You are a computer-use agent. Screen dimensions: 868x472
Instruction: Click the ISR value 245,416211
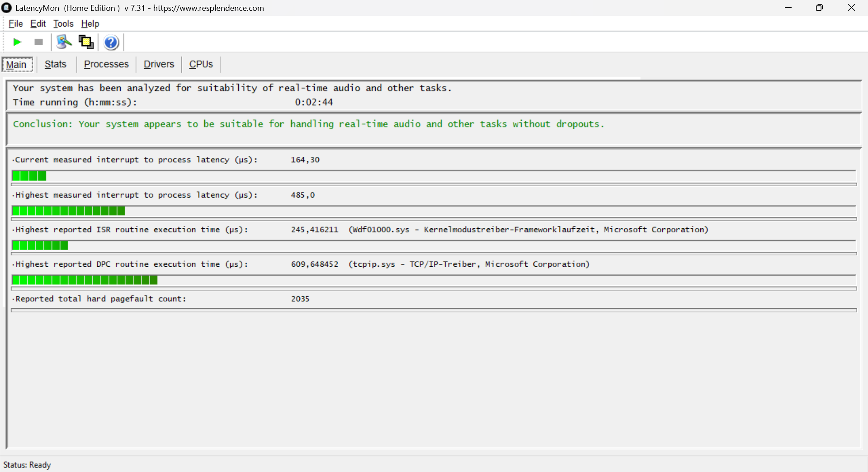(315, 230)
